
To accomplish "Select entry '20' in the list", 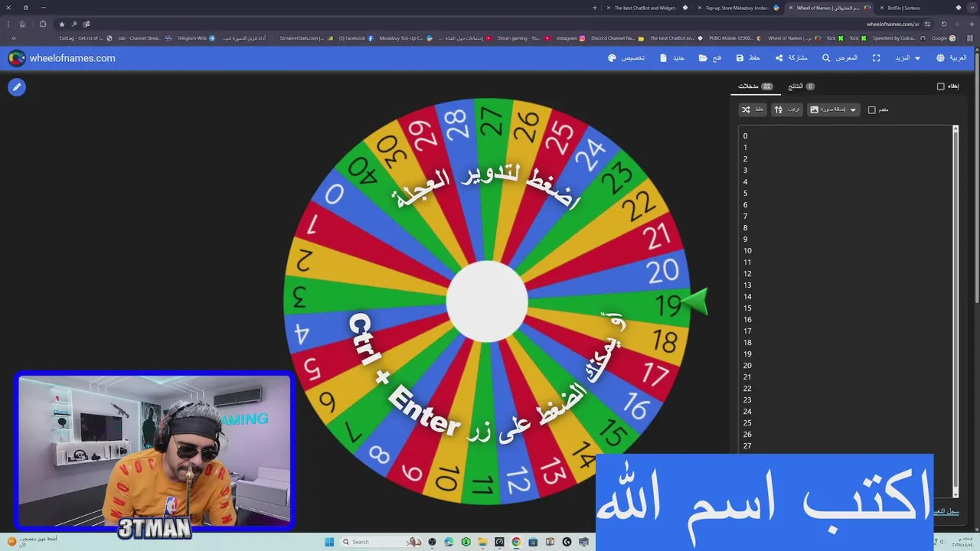I will coord(747,365).
